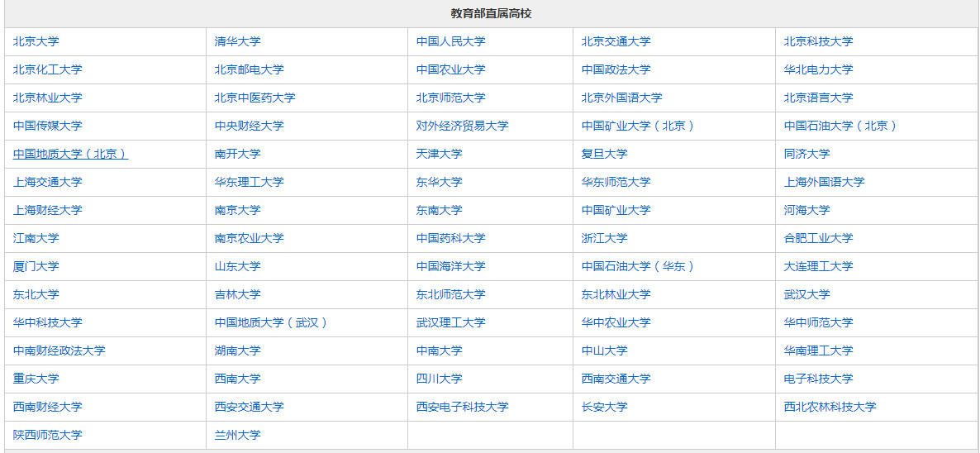This screenshot has height=453, width=980.
Task: Click 对外经济贸易大学 link
Action: click(x=463, y=126)
